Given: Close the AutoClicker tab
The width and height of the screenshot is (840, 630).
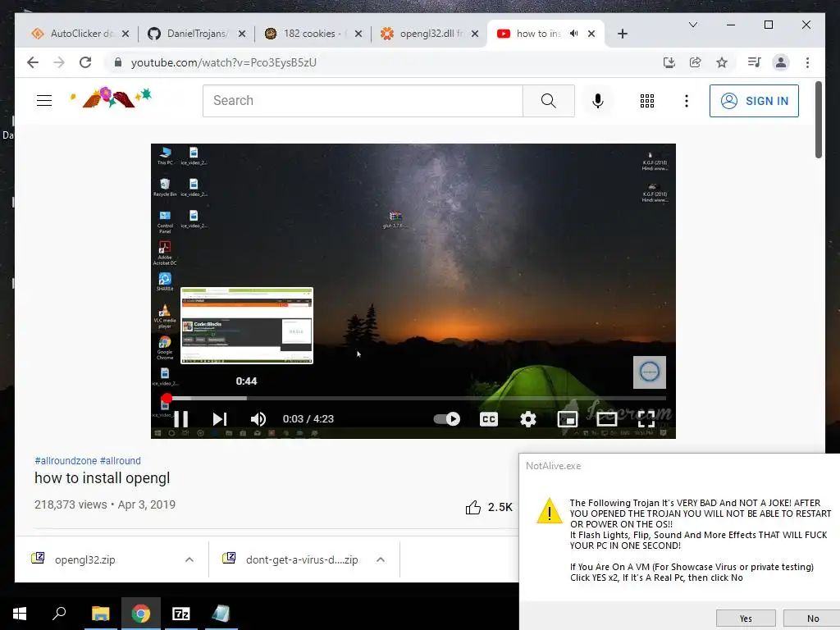Looking at the screenshot, I should (x=126, y=34).
